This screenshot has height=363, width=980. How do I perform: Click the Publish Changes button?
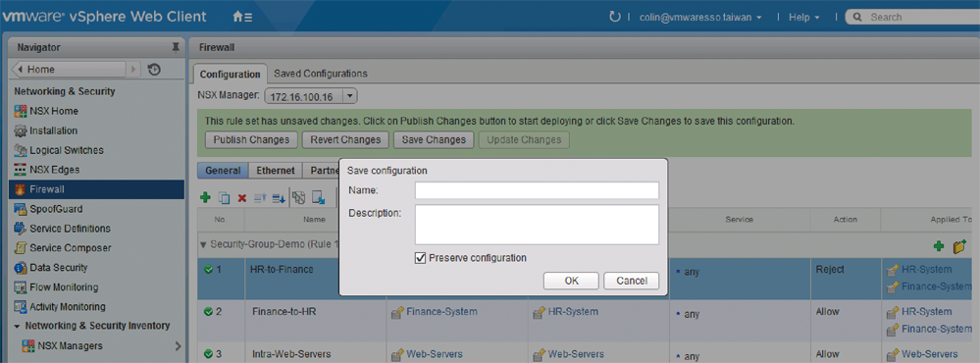251,140
